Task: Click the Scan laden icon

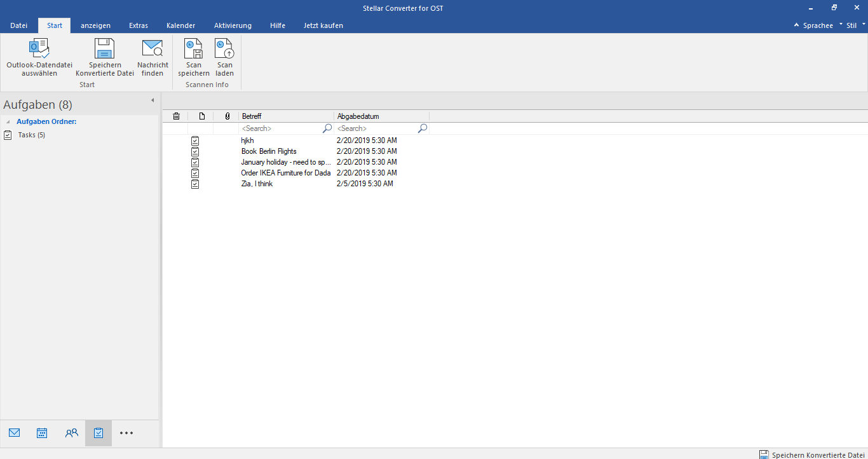Action: click(224, 49)
